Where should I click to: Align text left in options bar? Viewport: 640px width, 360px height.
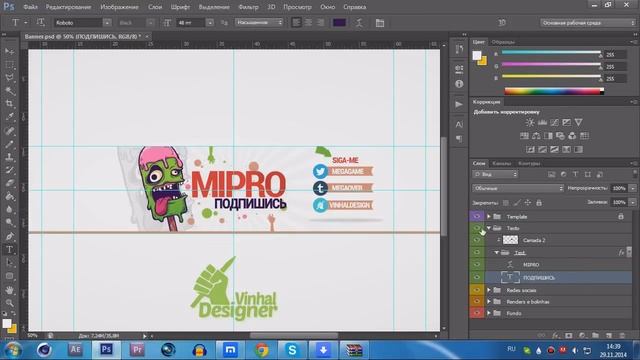pyautogui.click(x=296, y=23)
